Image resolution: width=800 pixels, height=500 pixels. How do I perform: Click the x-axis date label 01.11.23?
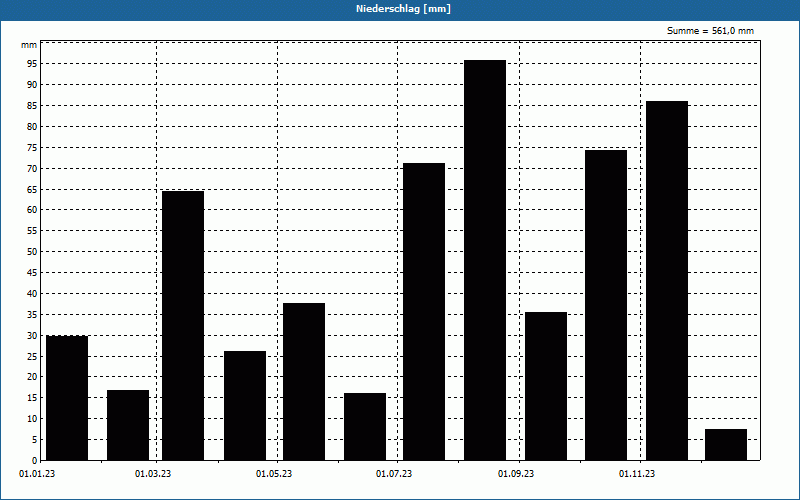click(x=637, y=474)
